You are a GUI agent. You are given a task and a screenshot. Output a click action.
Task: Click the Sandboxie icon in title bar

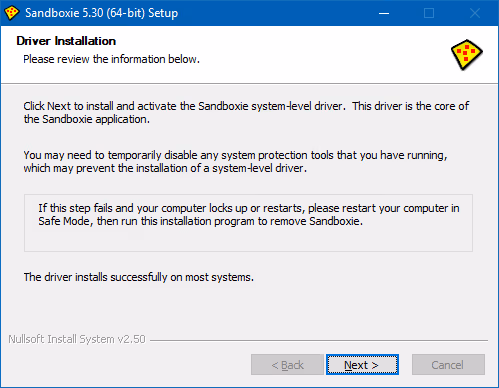[12, 13]
